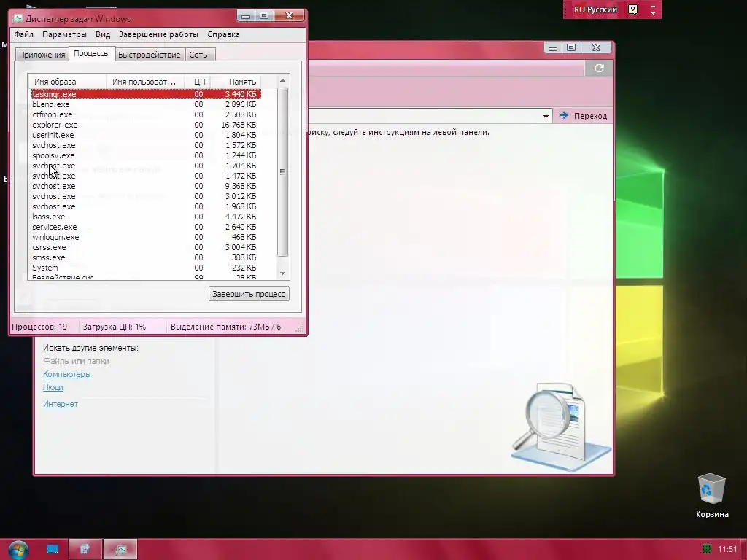Switch to the Процессы tab
Screen dimensions: 747x560
91,53
